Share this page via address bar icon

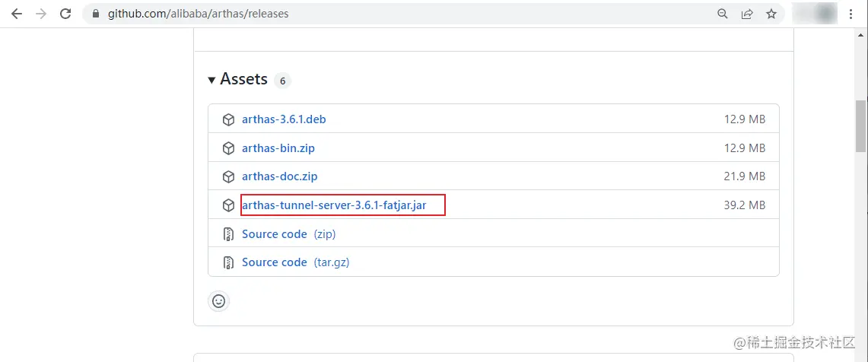coord(747,14)
